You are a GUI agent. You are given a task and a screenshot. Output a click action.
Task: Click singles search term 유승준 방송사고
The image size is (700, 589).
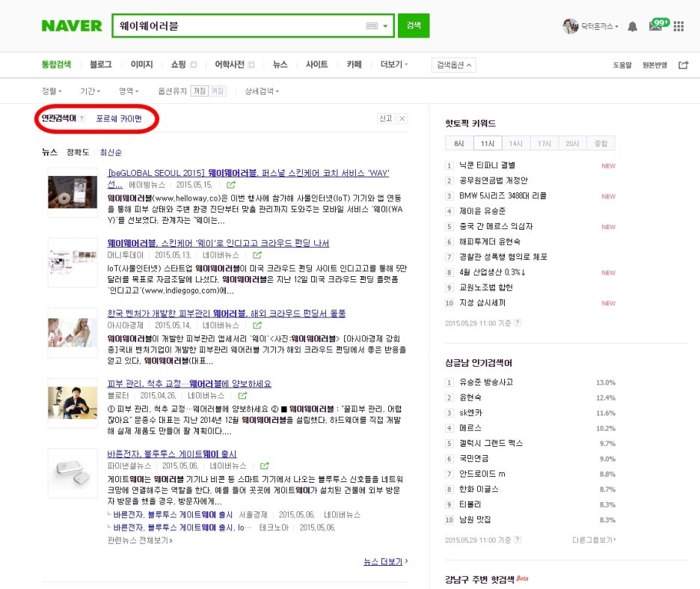coord(486,382)
